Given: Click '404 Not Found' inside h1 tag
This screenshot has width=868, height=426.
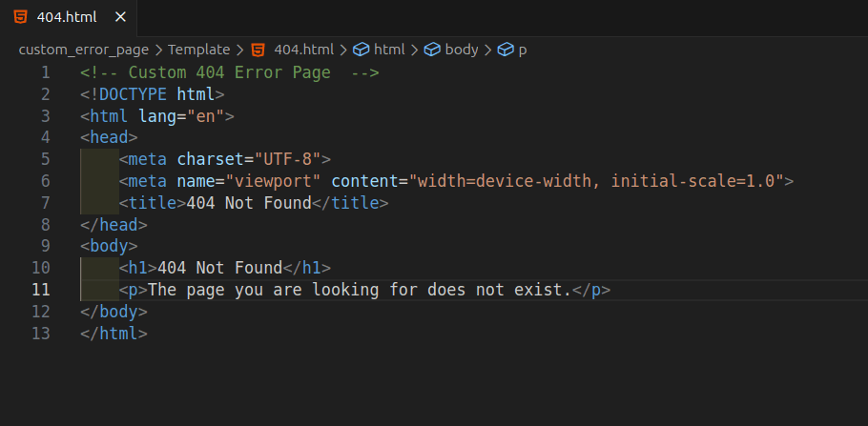Looking at the screenshot, I should point(220,268).
